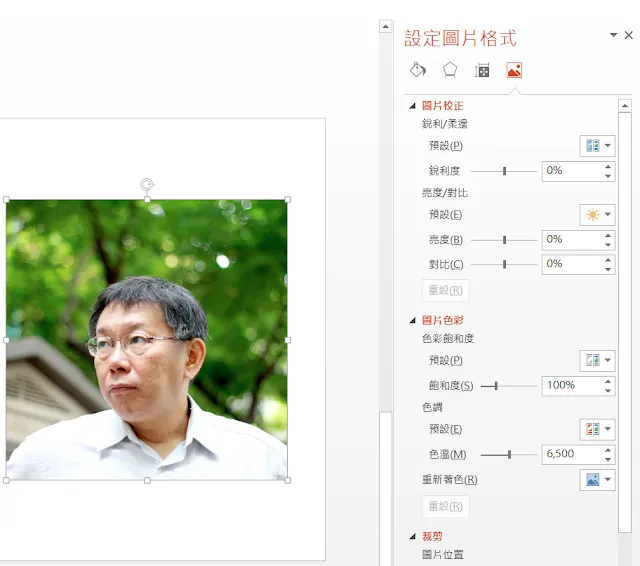Image resolution: width=640 pixels, height=566 pixels.
Task: Open the Size & Properties tab icon
Action: pos(482,70)
